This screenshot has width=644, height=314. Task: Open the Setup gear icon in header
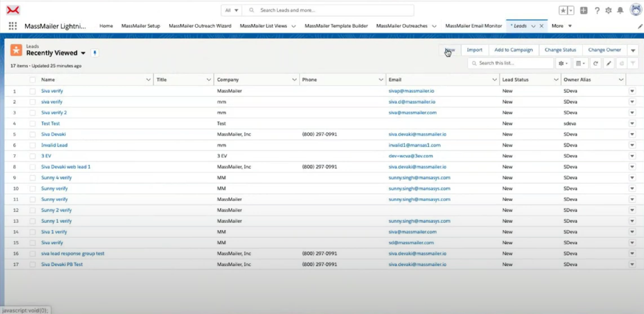[x=609, y=10]
